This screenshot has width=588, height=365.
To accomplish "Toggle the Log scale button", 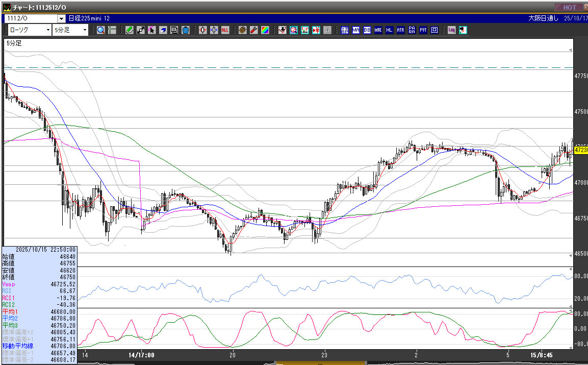I will (x=451, y=30).
